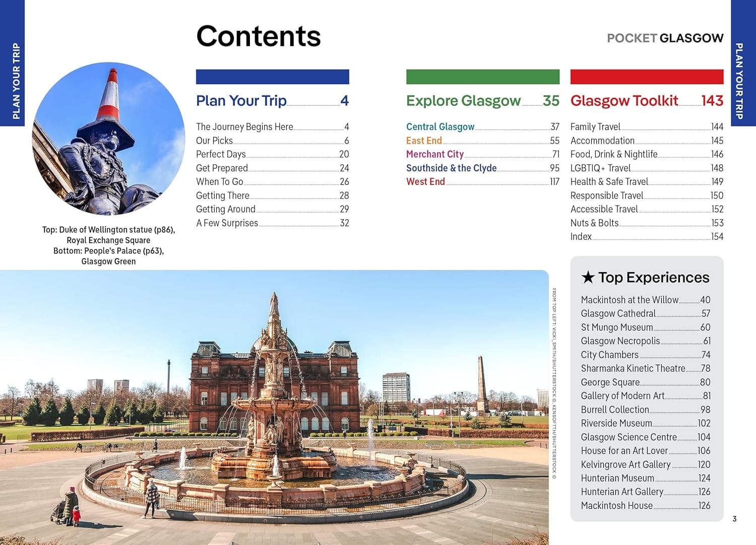Open the A Few Surprises entry
The height and width of the screenshot is (545, 756).
click(x=227, y=223)
